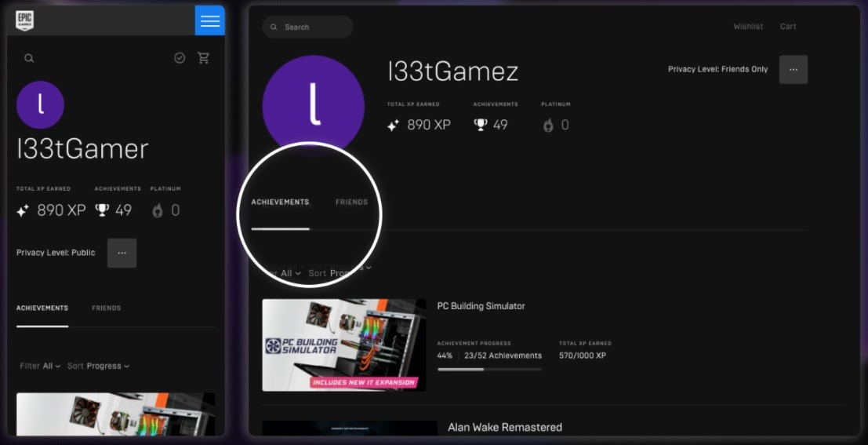Click the Epic Games logo
Screen dimensions: 868x445
[x=24, y=20]
